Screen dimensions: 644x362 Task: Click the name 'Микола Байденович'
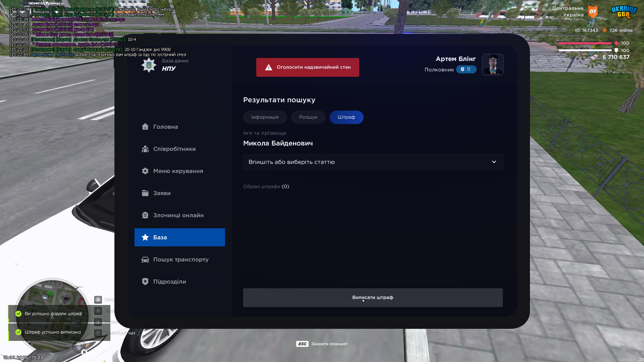pos(278,143)
